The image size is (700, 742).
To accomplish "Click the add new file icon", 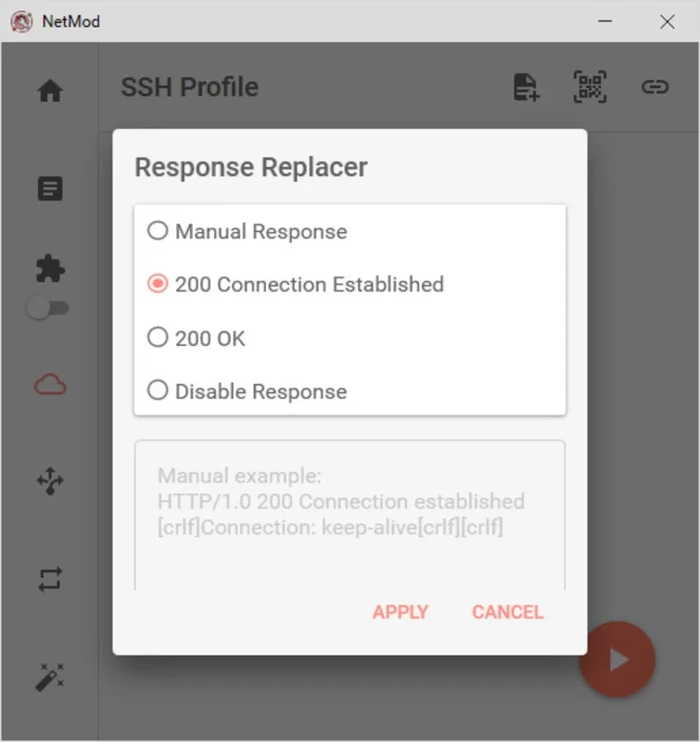I will (526, 88).
